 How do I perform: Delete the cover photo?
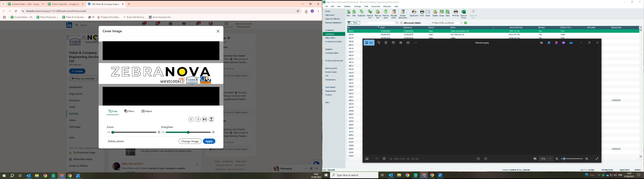pyautogui.click(x=116, y=141)
